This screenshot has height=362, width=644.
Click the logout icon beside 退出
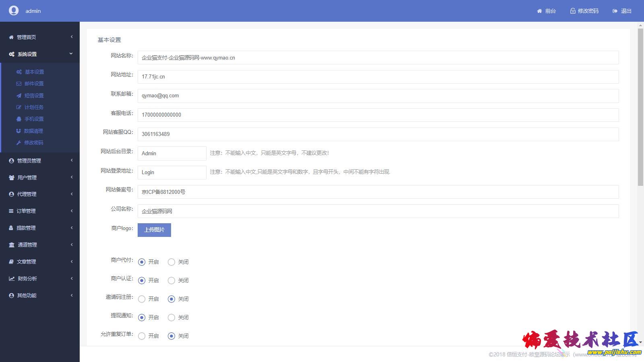pyautogui.click(x=615, y=11)
